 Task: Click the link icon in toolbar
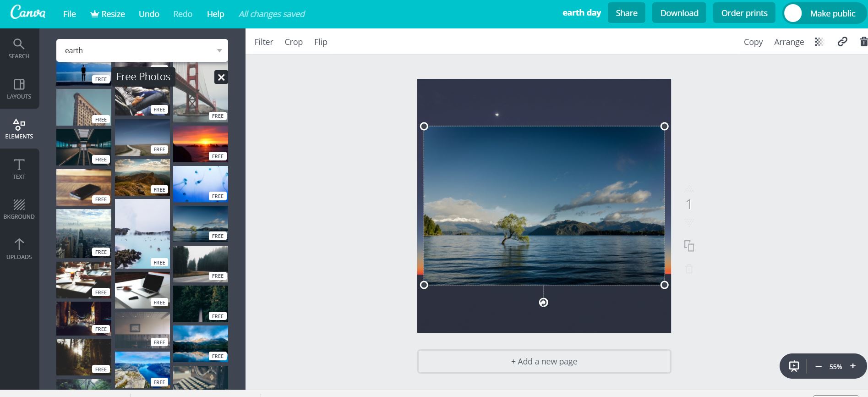842,42
